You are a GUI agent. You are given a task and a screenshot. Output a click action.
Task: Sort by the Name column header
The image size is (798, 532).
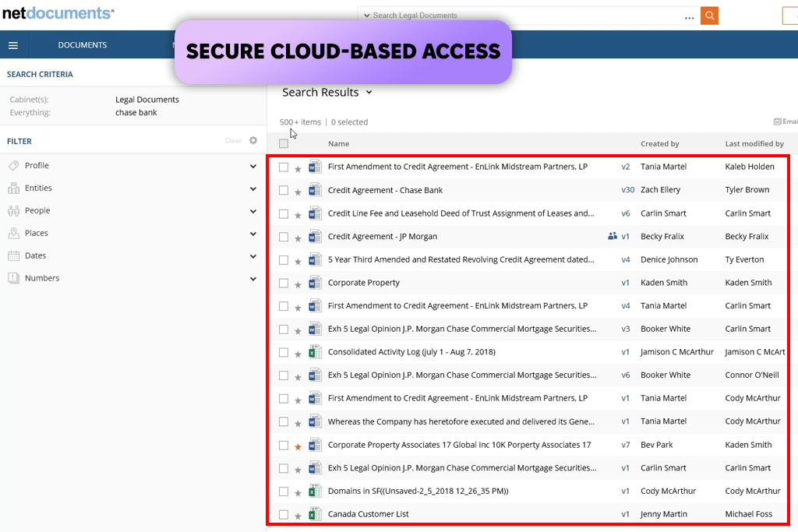click(x=338, y=143)
